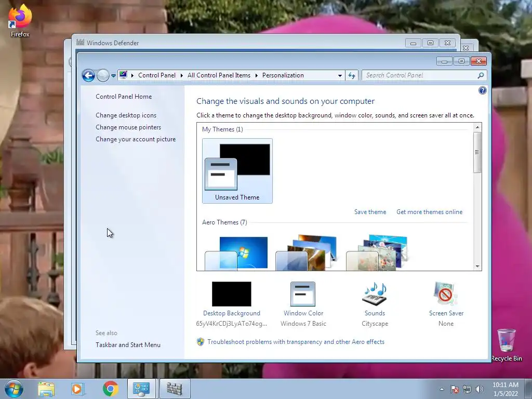This screenshot has height=399, width=532.
Task: Click the Windows Start orb
Action: click(14, 389)
